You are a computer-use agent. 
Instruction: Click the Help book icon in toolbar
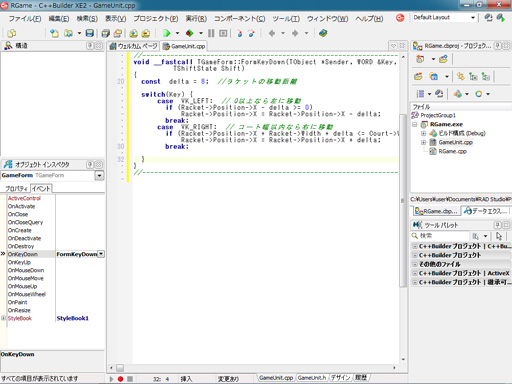tap(323, 33)
